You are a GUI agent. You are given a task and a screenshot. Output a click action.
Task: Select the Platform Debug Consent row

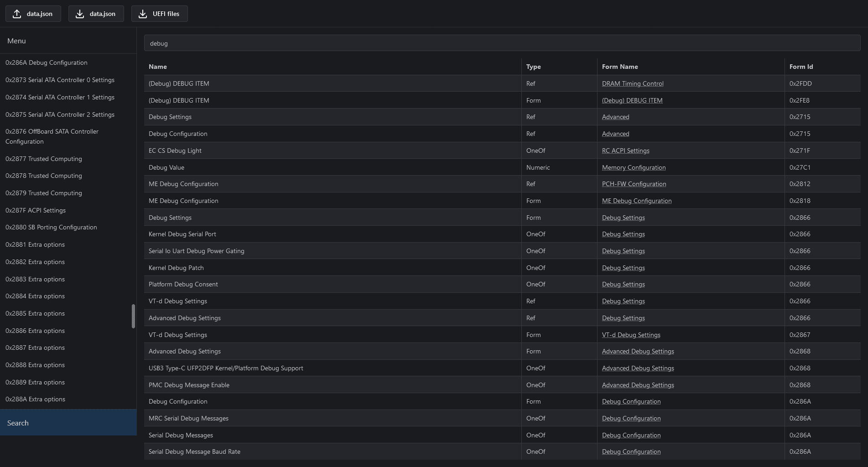[x=183, y=284]
